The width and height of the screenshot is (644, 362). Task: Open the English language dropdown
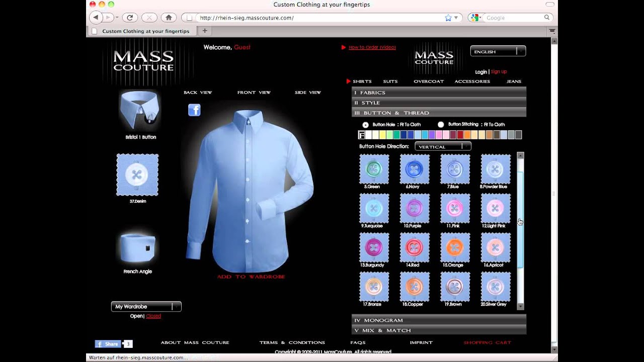pos(498,51)
